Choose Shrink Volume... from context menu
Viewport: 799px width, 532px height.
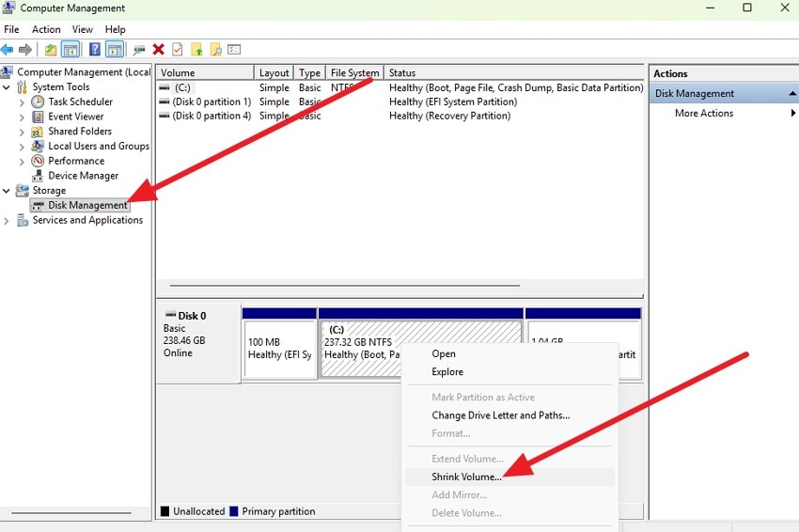pos(509,477)
